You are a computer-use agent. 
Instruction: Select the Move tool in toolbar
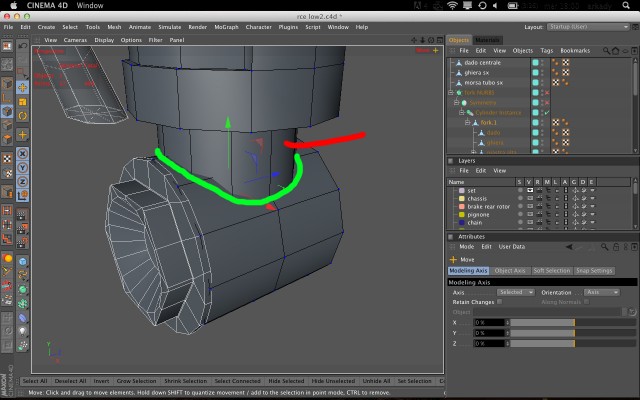point(22,87)
